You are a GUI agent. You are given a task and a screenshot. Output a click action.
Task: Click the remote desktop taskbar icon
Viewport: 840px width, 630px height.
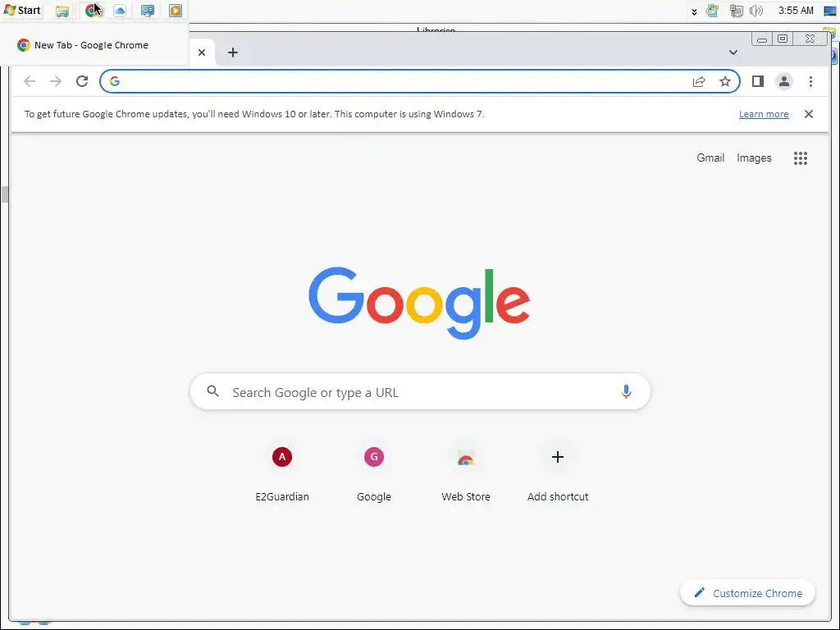(x=148, y=11)
